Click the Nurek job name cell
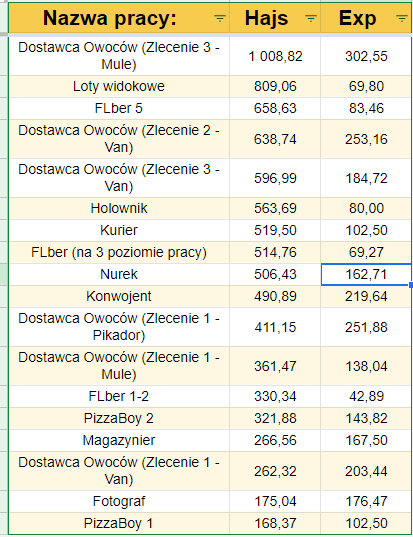Screen dimensions: 413x537 (x=119, y=274)
